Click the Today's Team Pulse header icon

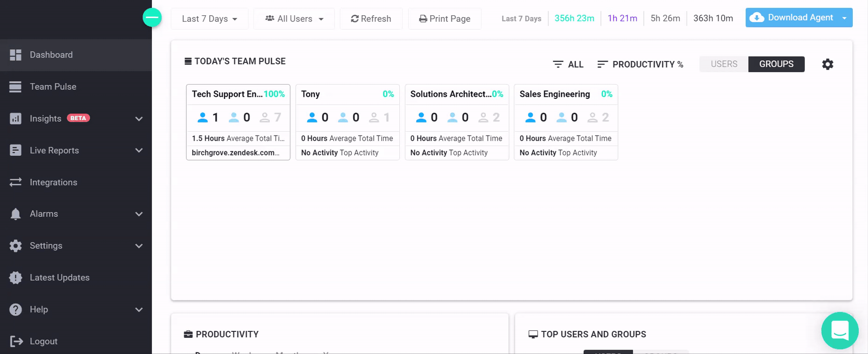[x=188, y=61]
